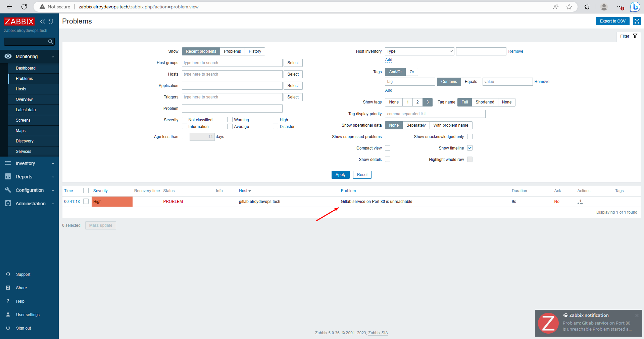Click Select button for Host groups
The image size is (644, 339).
[x=293, y=63]
